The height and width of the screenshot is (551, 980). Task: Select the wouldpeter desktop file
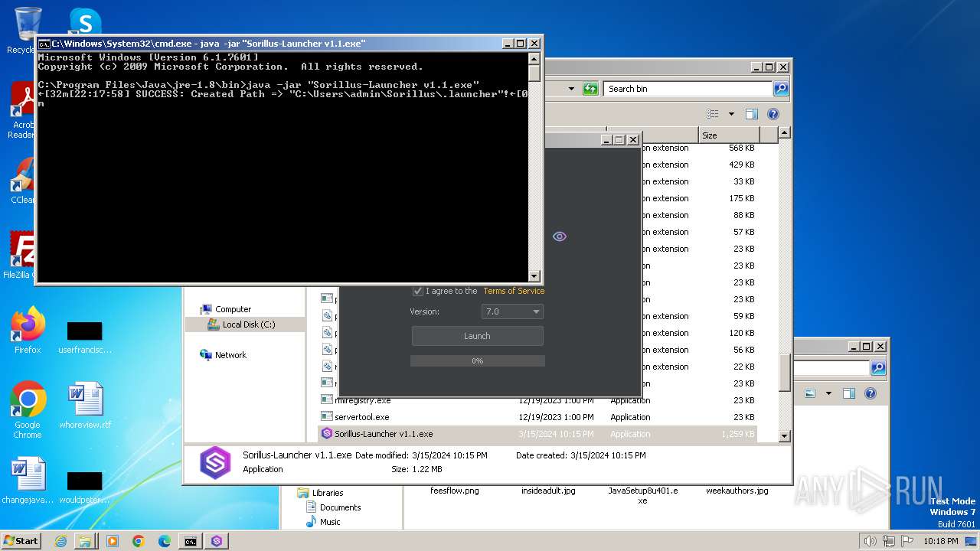point(85,487)
